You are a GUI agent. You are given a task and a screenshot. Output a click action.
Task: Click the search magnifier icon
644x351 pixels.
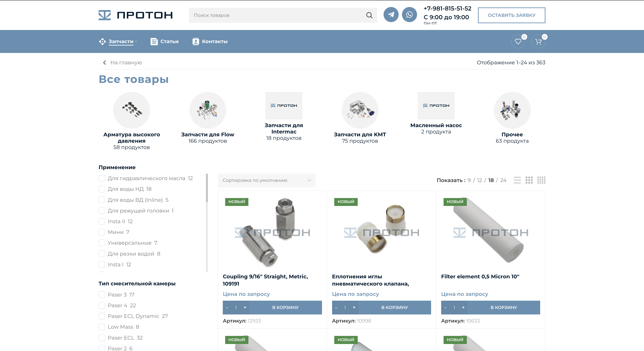tap(369, 15)
